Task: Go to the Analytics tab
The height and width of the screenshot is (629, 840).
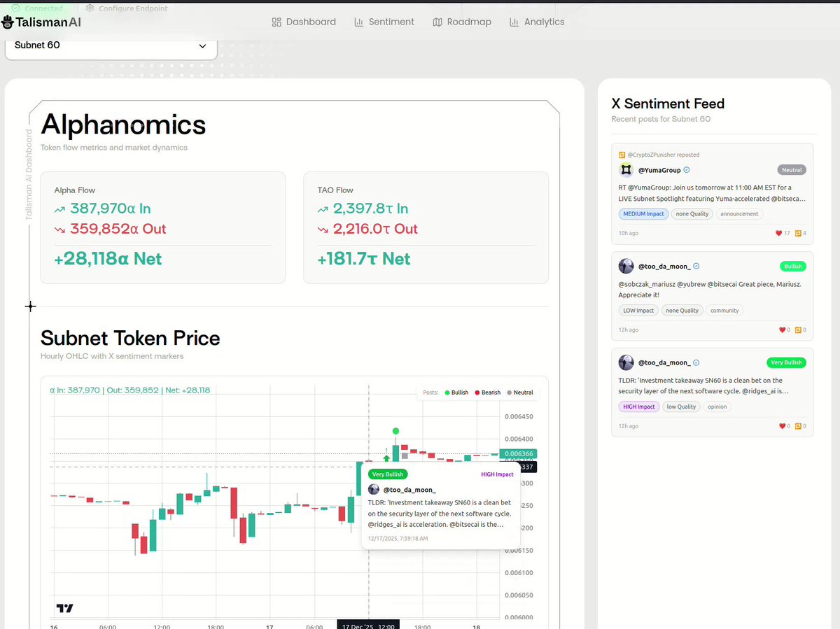Action: (537, 22)
